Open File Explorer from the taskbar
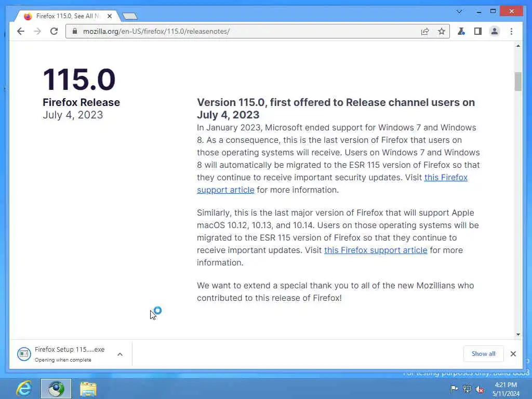Image resolution: width=532 pixels, height=399 pixels. tap(88, 389)
